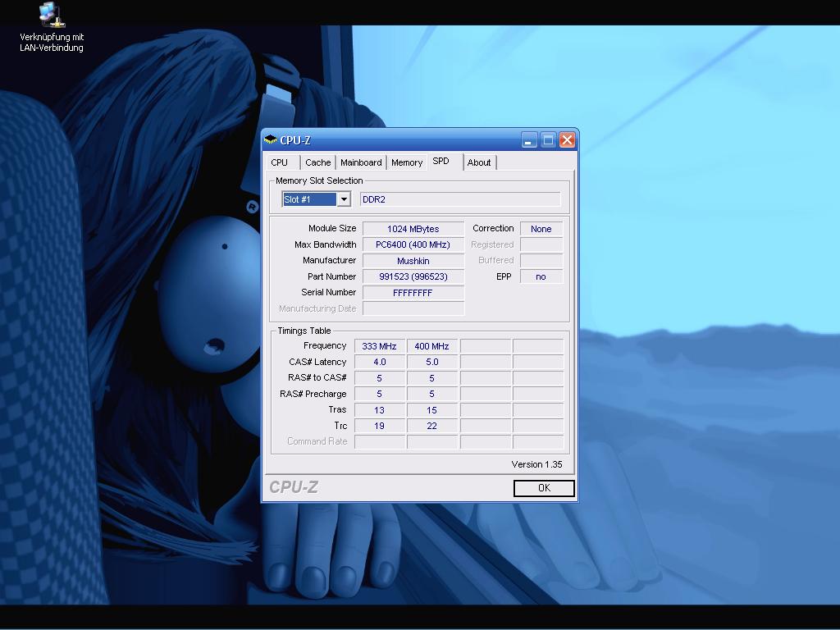Click the OK button

[x=544, y=488]
